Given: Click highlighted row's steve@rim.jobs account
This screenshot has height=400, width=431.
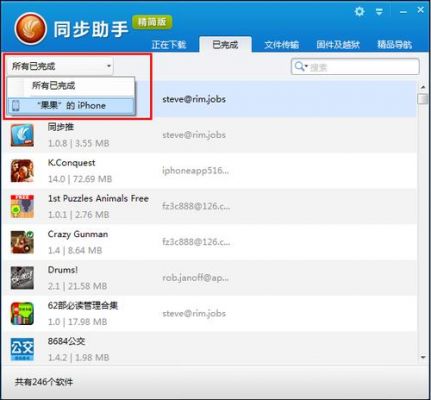Looking at the screenshot, I should 194,99.
